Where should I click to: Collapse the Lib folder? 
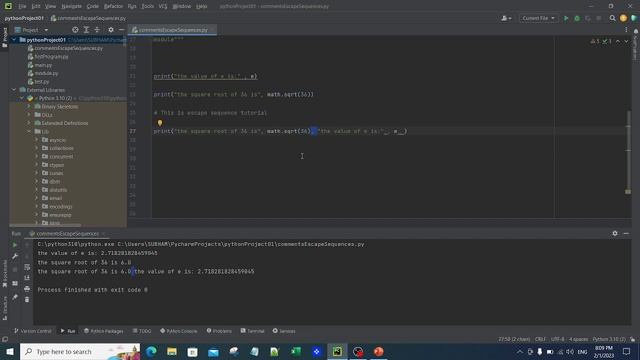(x=29, y=131)
